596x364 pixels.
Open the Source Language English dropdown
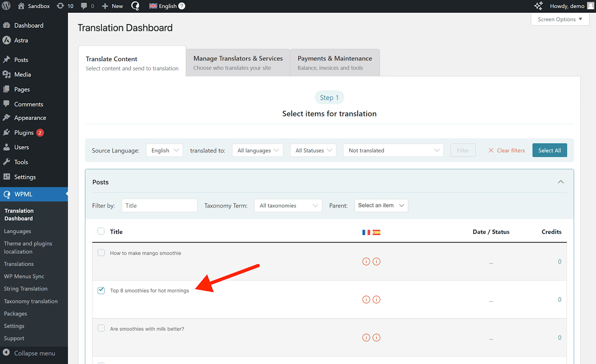pos(165,151)
